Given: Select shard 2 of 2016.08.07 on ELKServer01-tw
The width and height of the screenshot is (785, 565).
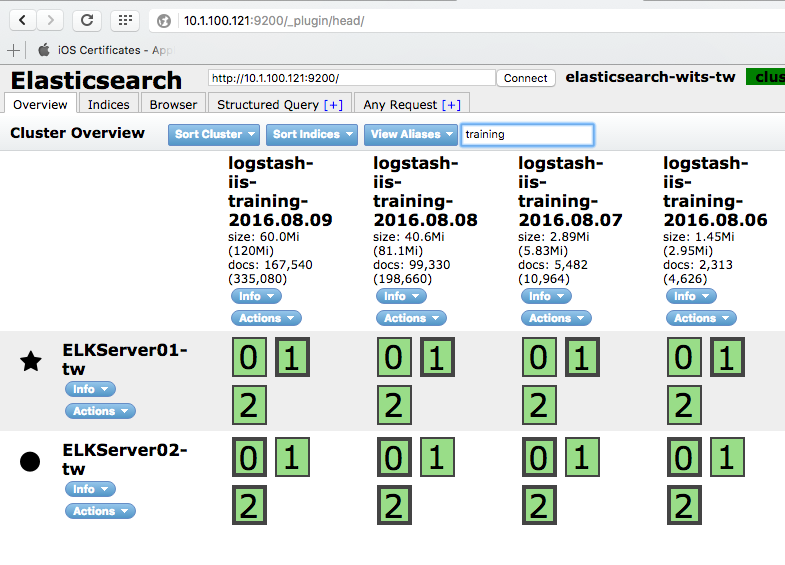Looking at the screenshot, I should tap(539, 405).
